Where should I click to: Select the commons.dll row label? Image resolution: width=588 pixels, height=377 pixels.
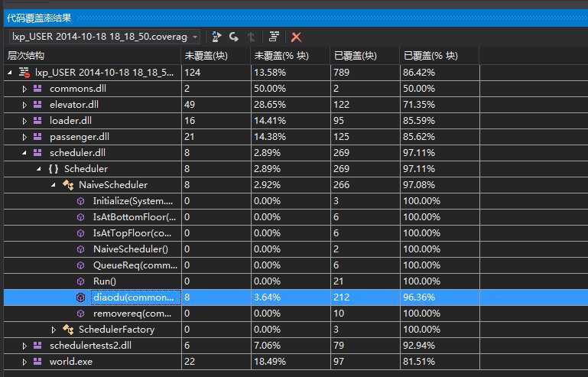78,89
